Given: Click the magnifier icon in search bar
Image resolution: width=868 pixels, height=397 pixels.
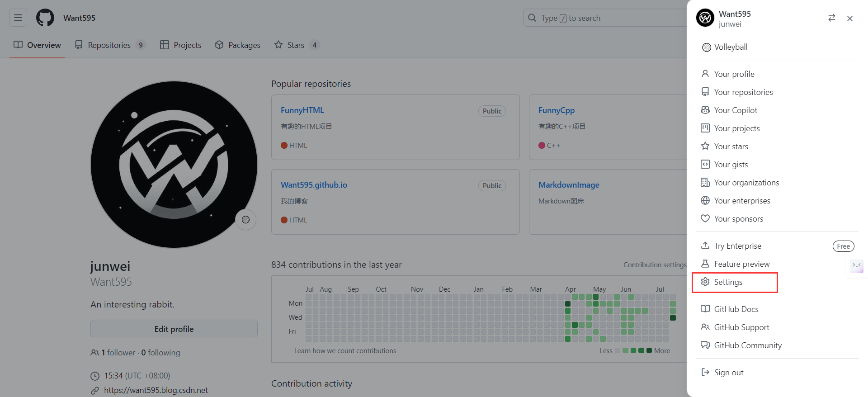Looking at the screenshot, I should pyautogui.click(x=532, y=18).
